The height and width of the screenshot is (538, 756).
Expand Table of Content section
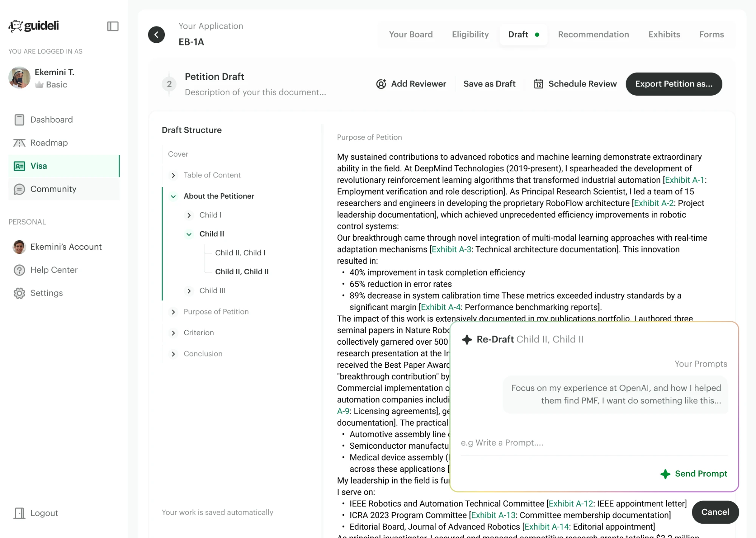(x=173, y=175)
